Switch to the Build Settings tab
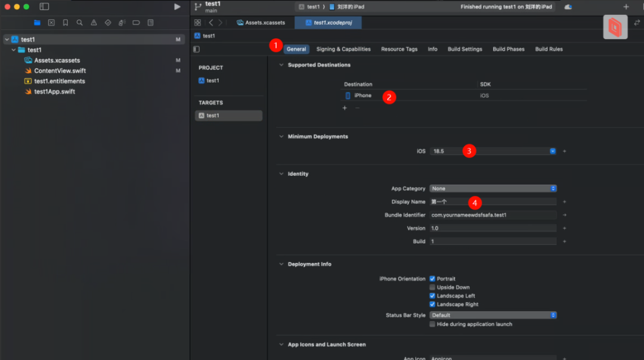644x360 pixels. click(465, 49)
